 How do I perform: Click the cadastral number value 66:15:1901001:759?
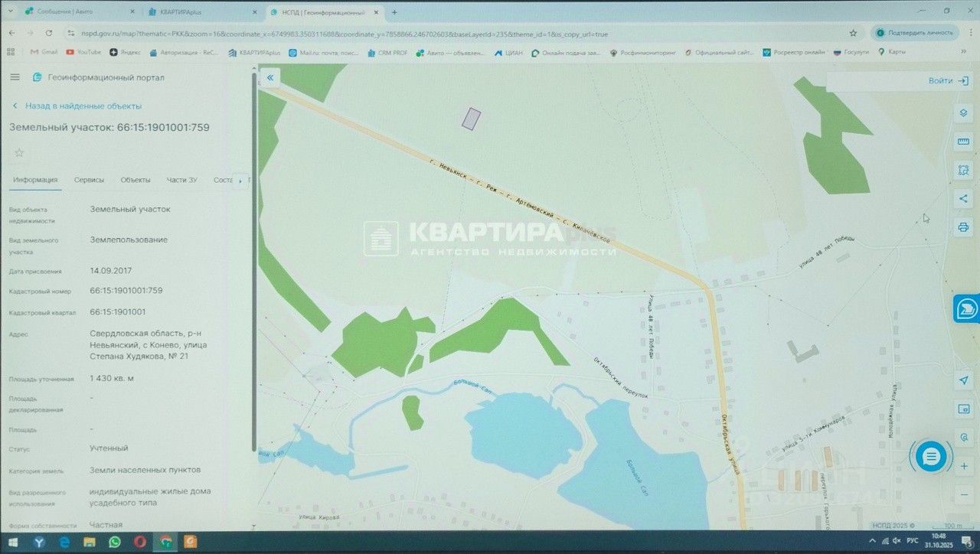click(x=126, y=291)
